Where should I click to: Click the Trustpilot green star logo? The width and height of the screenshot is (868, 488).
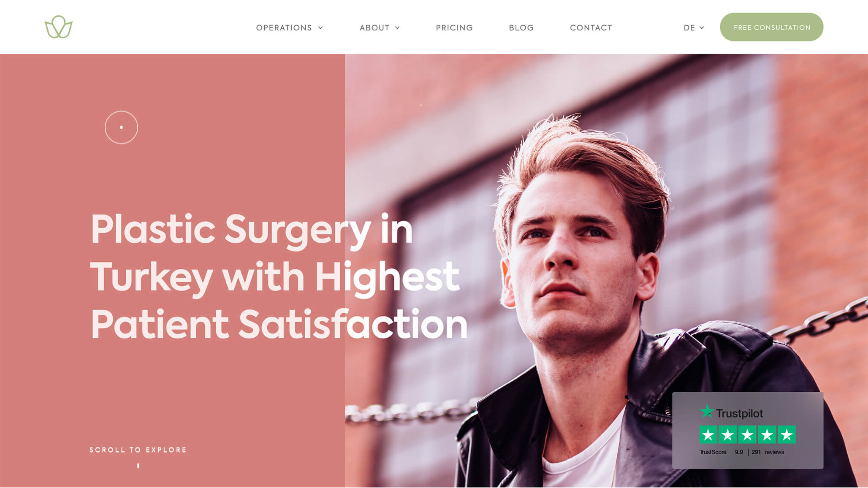click(x=707, y=411)
